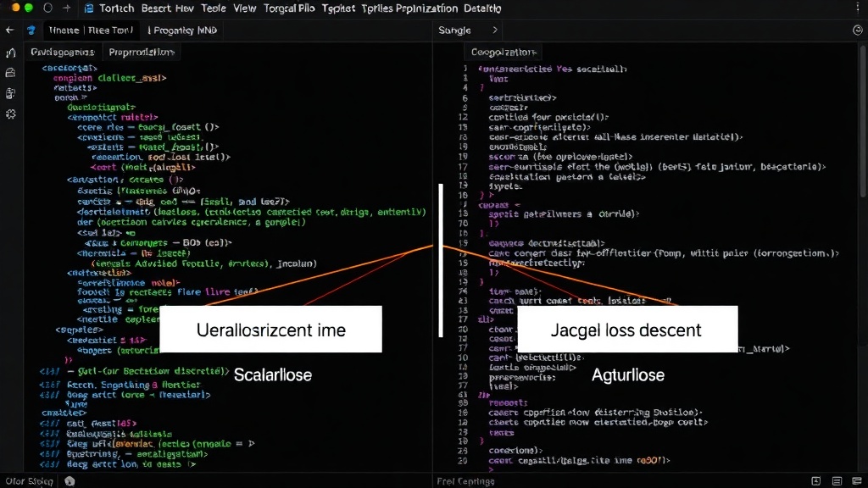Viewport: 868px width, 488px height.
Task: Click the blue app icon beside back arrow
Action: click(31, 30)
